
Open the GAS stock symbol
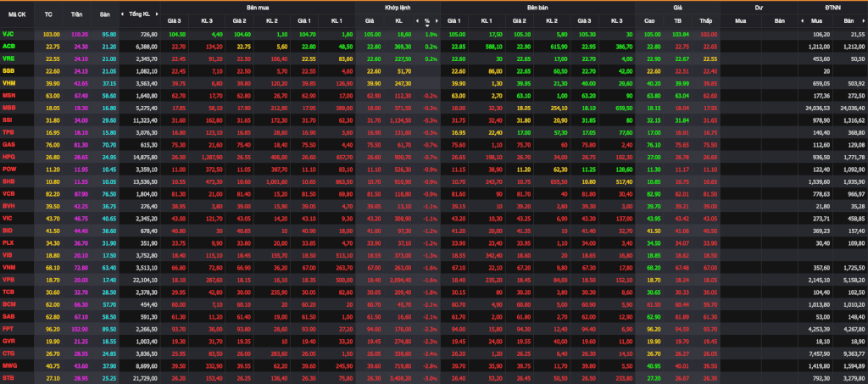tap(8, 144)
